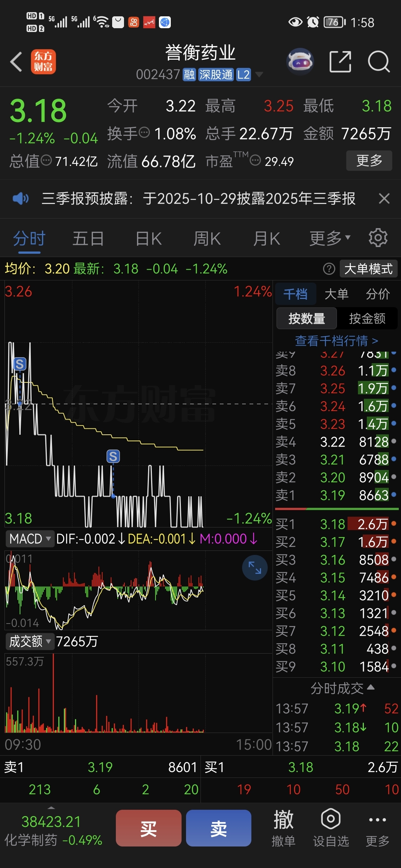Tap the upper S sell marker on chart
The height and width of the screenshot is (868, 401).
[x=20, y=364]
